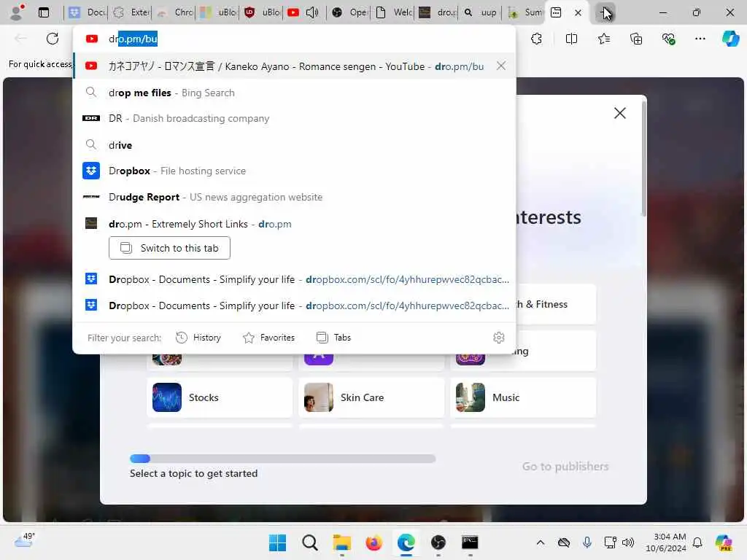Viewport: 747px width, 560px height.
Task: Choose the drive search suggestion
Action: 295,145
